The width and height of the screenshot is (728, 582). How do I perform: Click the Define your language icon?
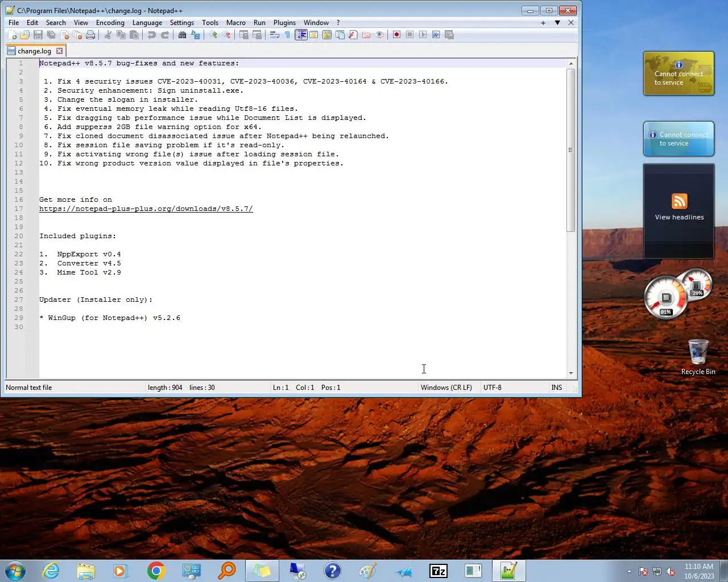pyautogui.click(x=314, y=35)
